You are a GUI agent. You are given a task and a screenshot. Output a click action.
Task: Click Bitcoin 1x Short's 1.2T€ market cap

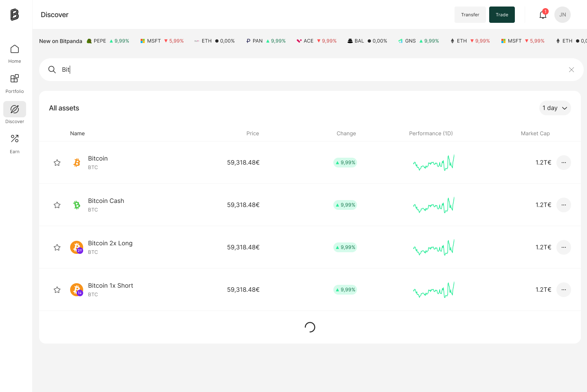[543, 290]
